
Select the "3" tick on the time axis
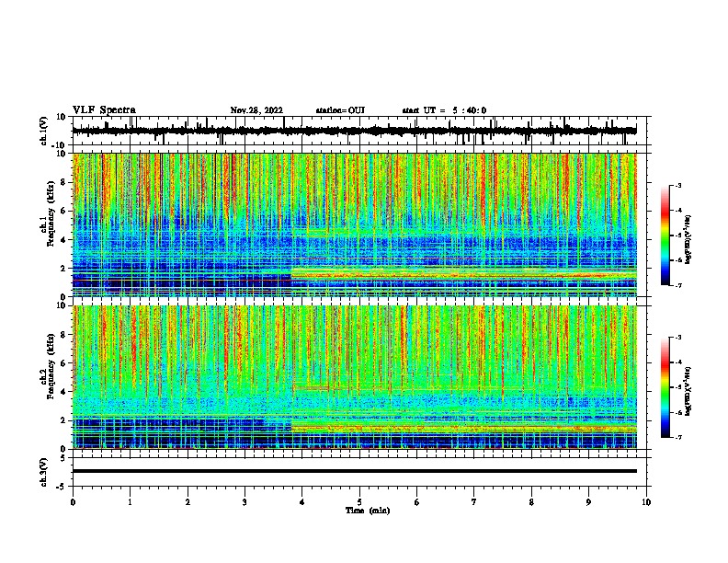click(245, 502)
